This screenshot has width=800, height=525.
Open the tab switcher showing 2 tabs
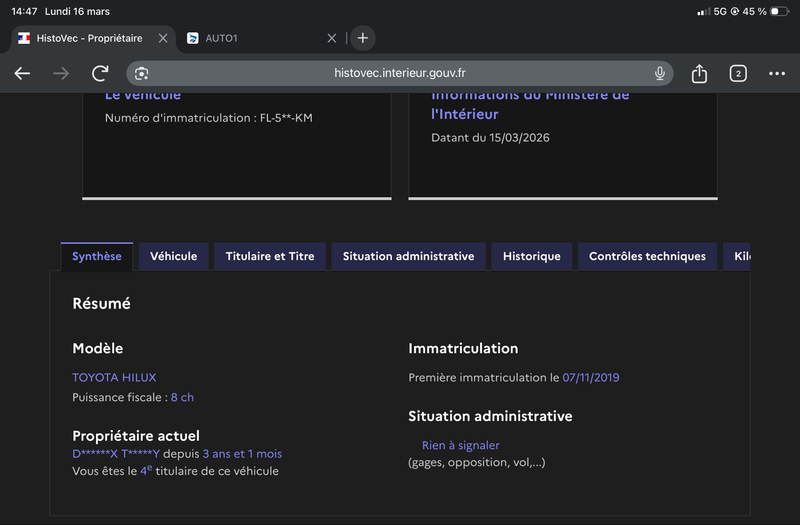pos(738,74)
